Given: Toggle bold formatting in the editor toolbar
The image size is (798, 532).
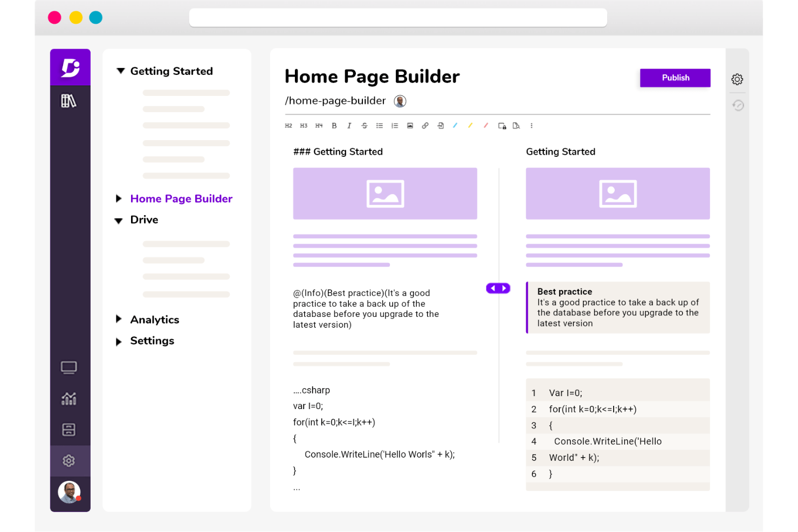Looking at the screenshot, I should point(334,126).
